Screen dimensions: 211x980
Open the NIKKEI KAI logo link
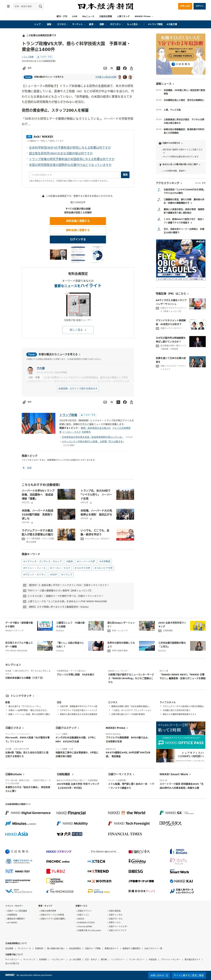click(x=181, y=881)
